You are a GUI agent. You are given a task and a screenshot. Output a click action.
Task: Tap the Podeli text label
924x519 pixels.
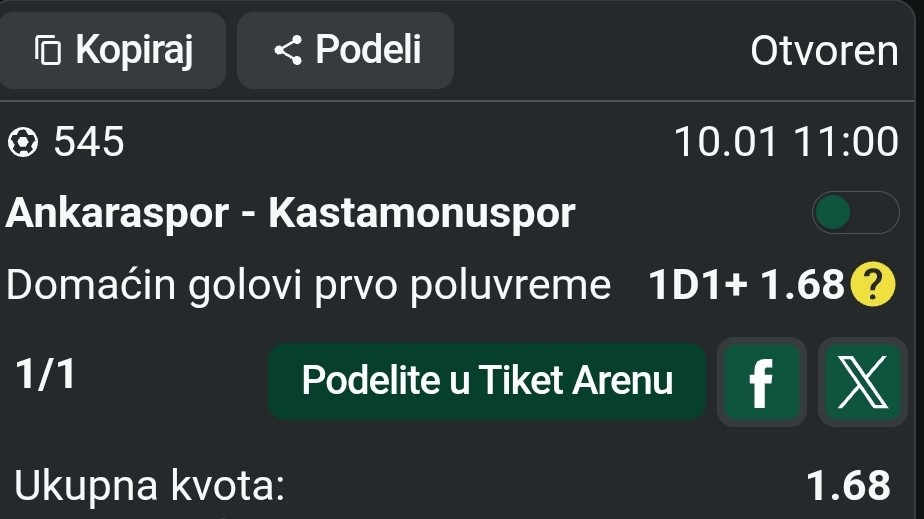(x=368, y=49)
